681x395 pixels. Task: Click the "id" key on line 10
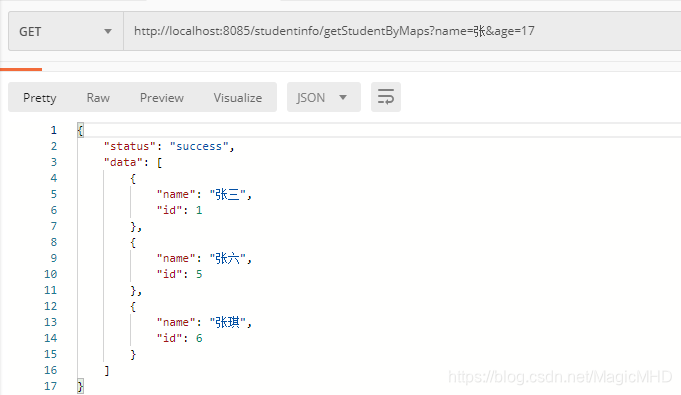169,274
